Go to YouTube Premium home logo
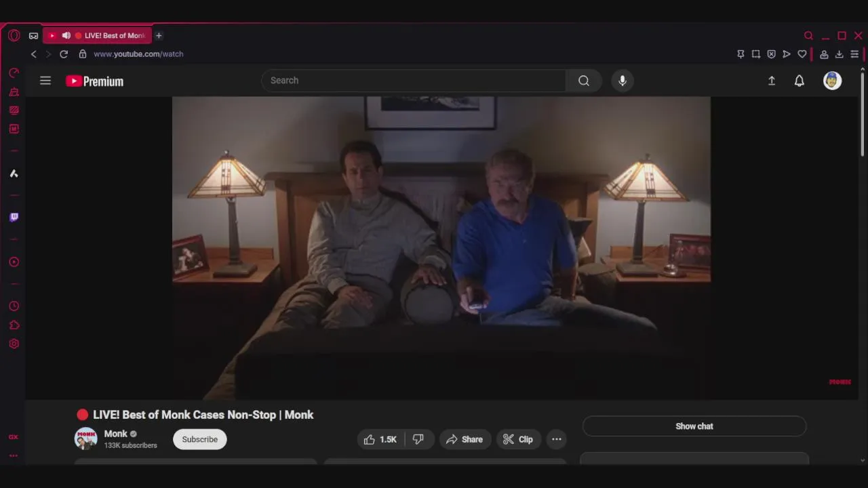The image size is (868, 488). tap(95, 81)
